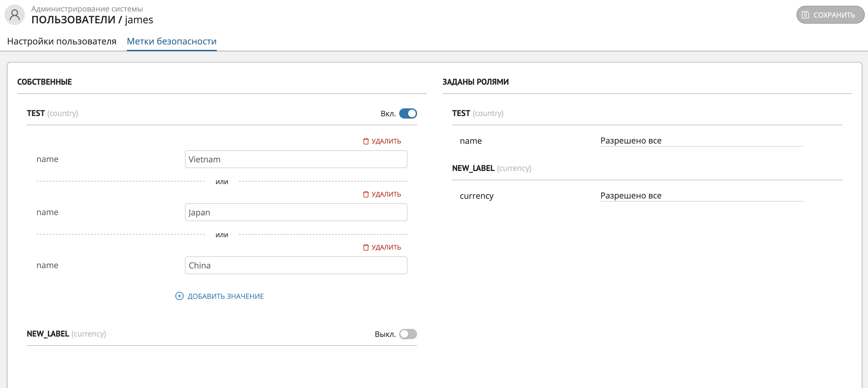The height and width of the screenshot is (388, 868).
Task: Click the user avatar icon
Action: tap(14, 14)
